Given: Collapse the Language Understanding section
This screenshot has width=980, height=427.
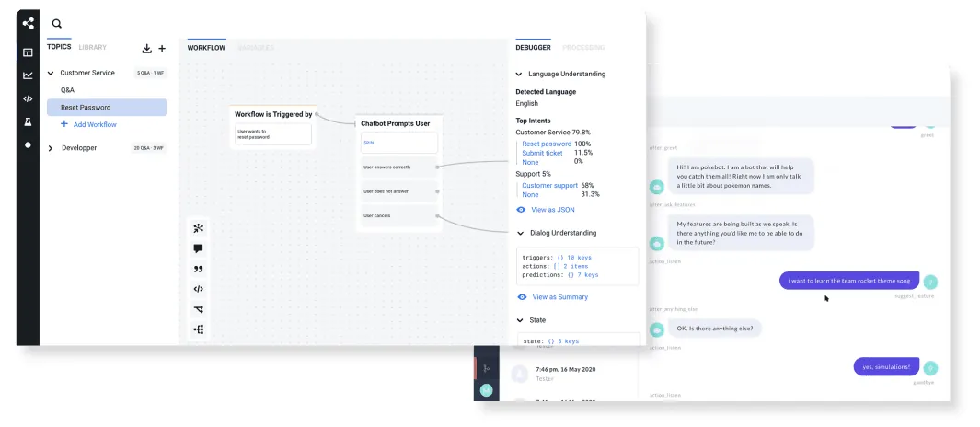Looking at the screenshot, I should [x=519, y=74].
